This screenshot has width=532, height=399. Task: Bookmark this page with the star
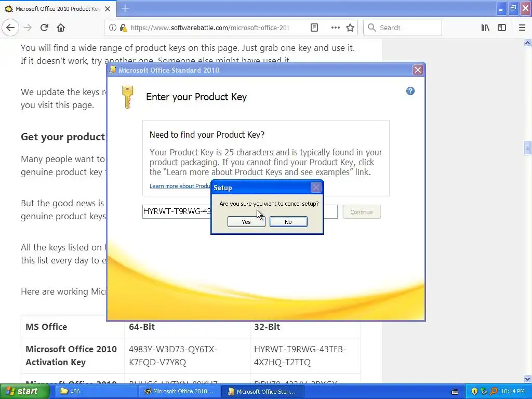350,28
